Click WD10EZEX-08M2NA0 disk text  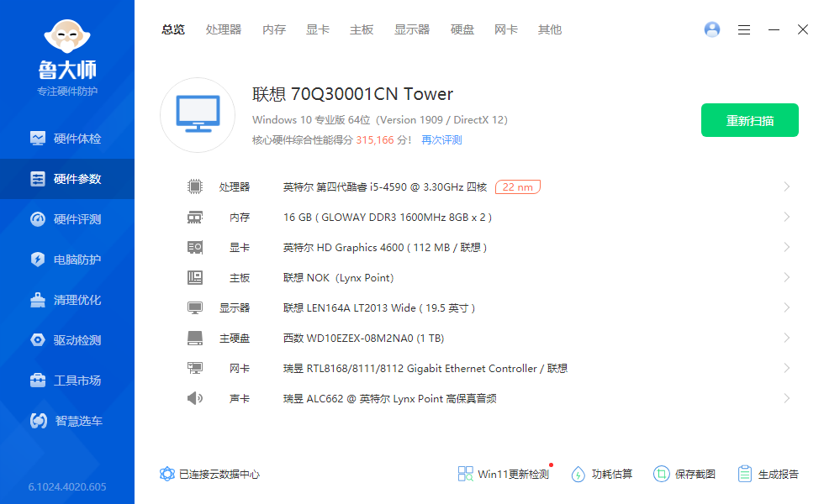pos(363,338)
